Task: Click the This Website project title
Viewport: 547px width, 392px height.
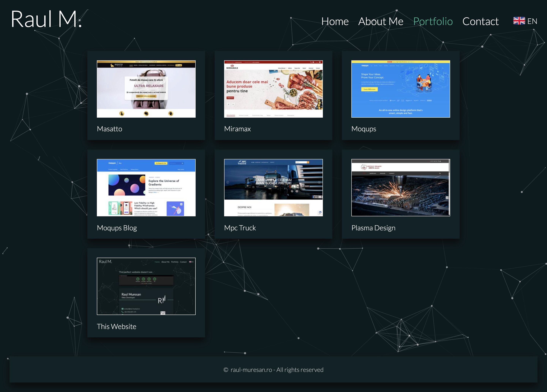Action: [x=116, y=327]
